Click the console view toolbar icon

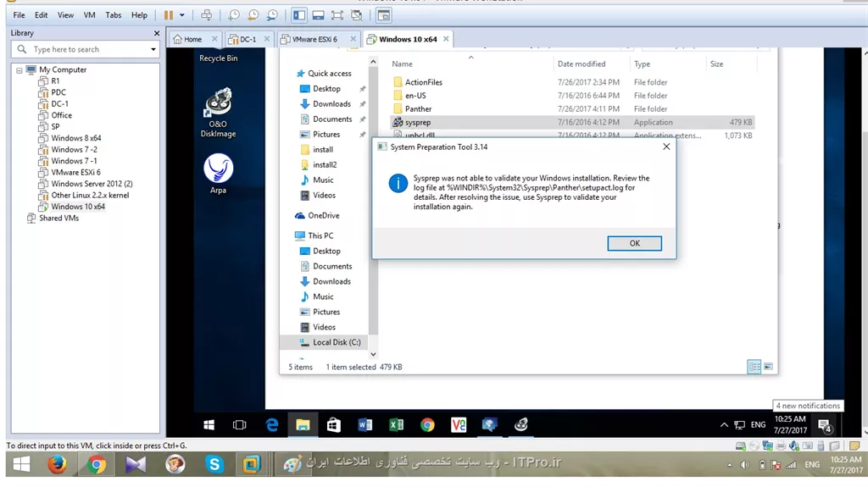coord(384,15)
